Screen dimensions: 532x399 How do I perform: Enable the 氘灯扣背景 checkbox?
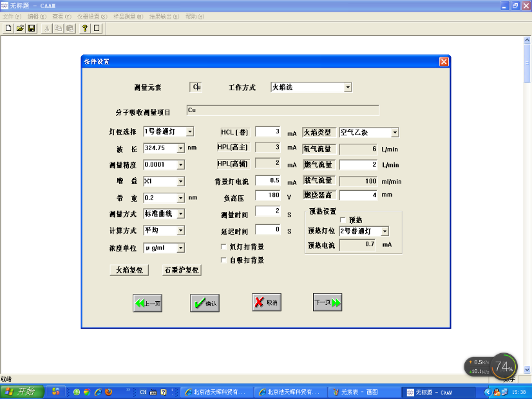(224, 247)
